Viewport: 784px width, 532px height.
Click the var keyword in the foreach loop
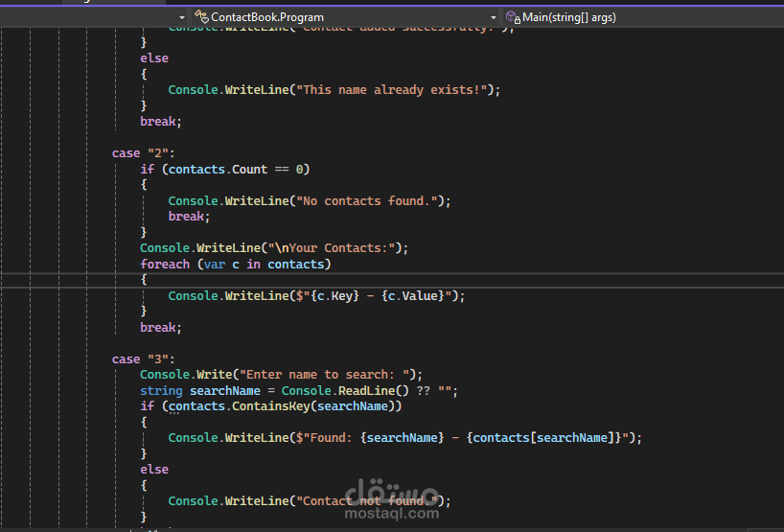coord(214,264)
